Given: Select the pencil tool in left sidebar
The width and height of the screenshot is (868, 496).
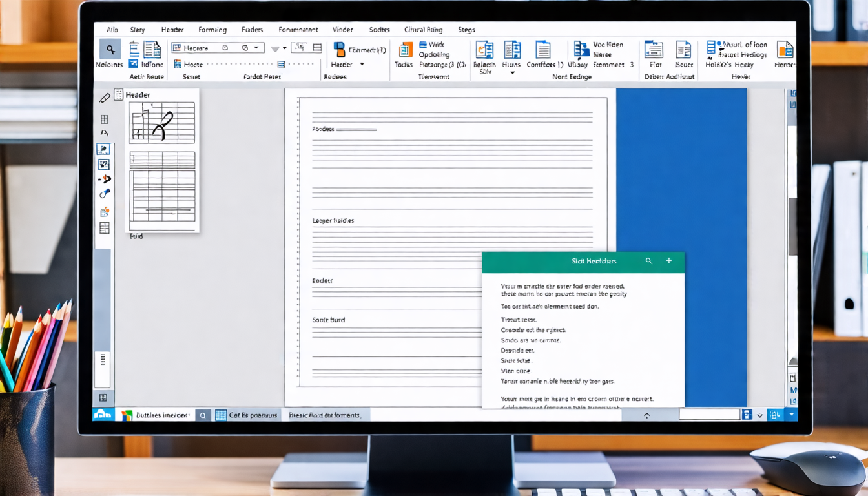Looking at the screenshot, I should point(105,98).
